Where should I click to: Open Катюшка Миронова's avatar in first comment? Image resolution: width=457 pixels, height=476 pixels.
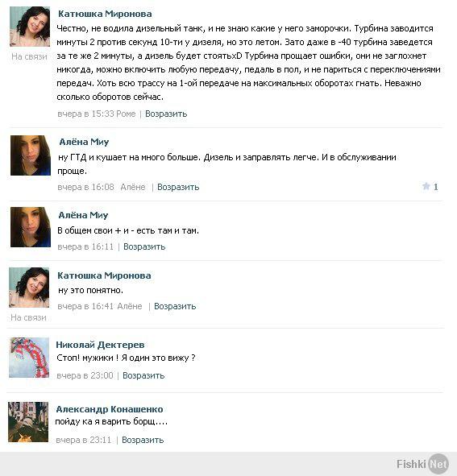(x=30, y=27)
